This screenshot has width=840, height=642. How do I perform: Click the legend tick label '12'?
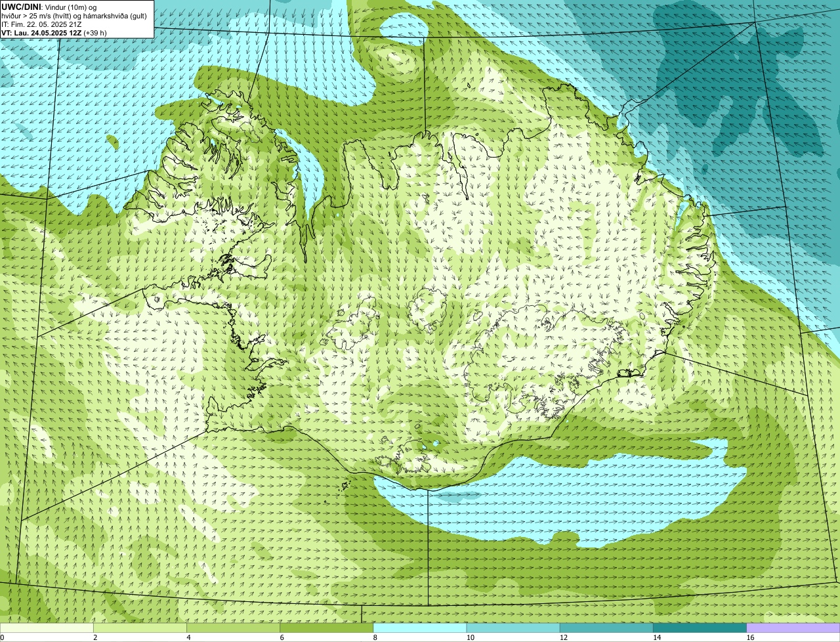click(564, 637)
